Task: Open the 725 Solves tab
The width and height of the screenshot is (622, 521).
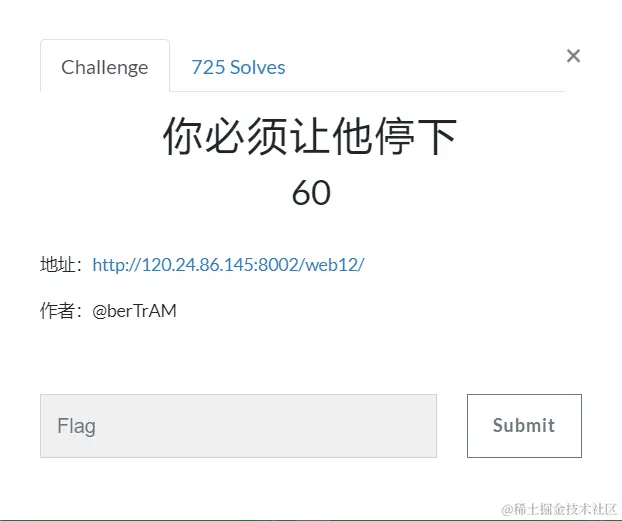Action: pyautogui.click(x=238, y=67)
